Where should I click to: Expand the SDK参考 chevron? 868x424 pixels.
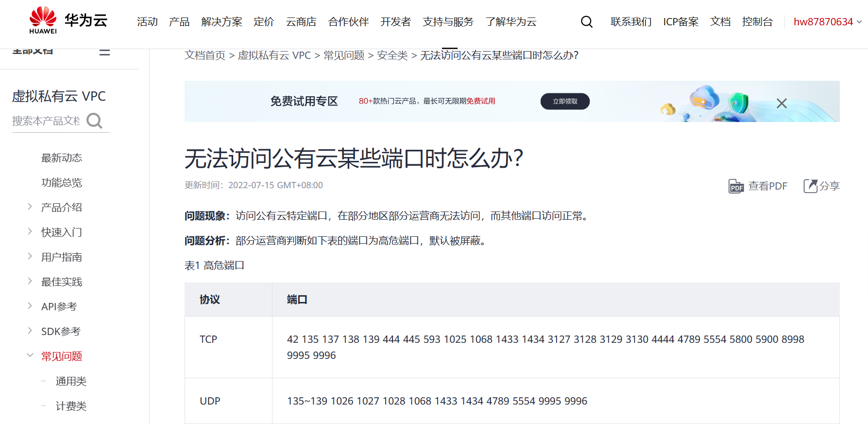pyautogui.click(x=30, y=331)
